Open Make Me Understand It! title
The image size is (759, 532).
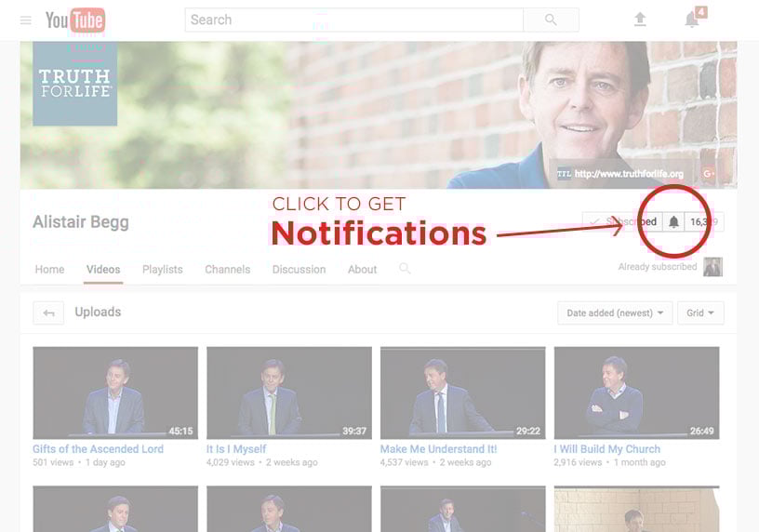click(438, 449)
